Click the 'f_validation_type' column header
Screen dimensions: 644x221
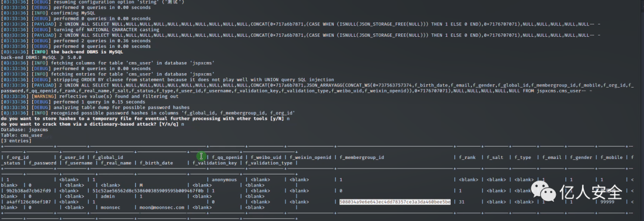(x=268, y=163)
